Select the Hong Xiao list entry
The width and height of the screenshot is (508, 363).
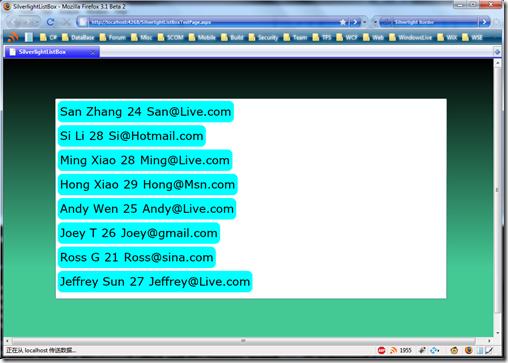click(x=148, y=184)
